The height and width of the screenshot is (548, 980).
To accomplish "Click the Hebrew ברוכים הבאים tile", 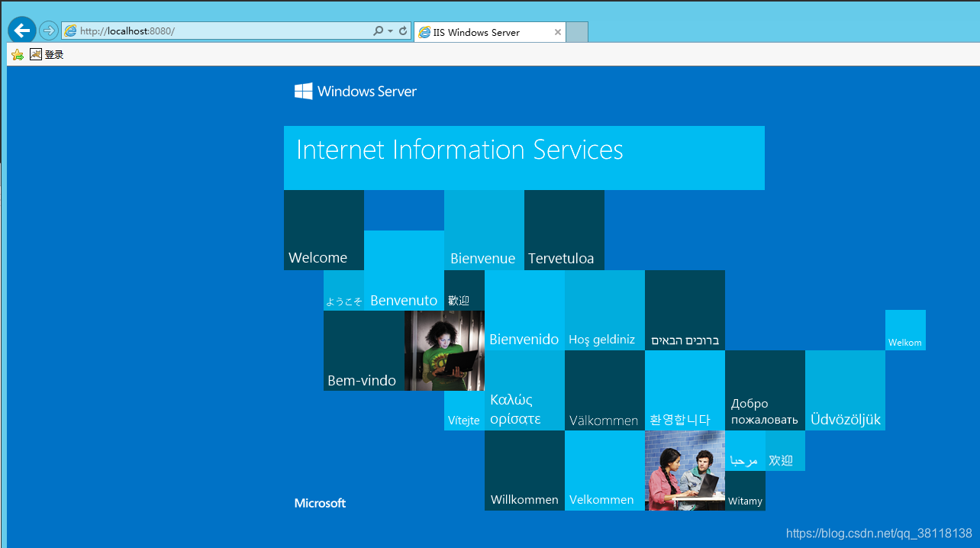I will click(x=685, y=310).
